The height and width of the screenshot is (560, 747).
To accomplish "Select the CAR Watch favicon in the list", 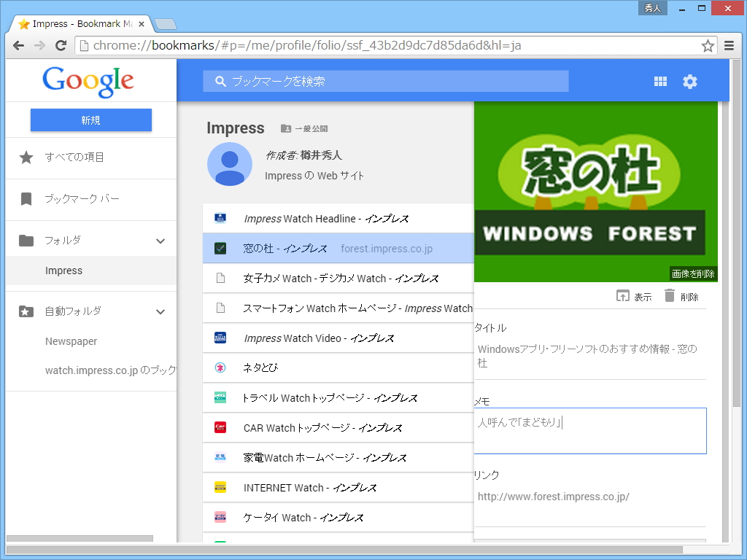I will (x=220, y=427).
